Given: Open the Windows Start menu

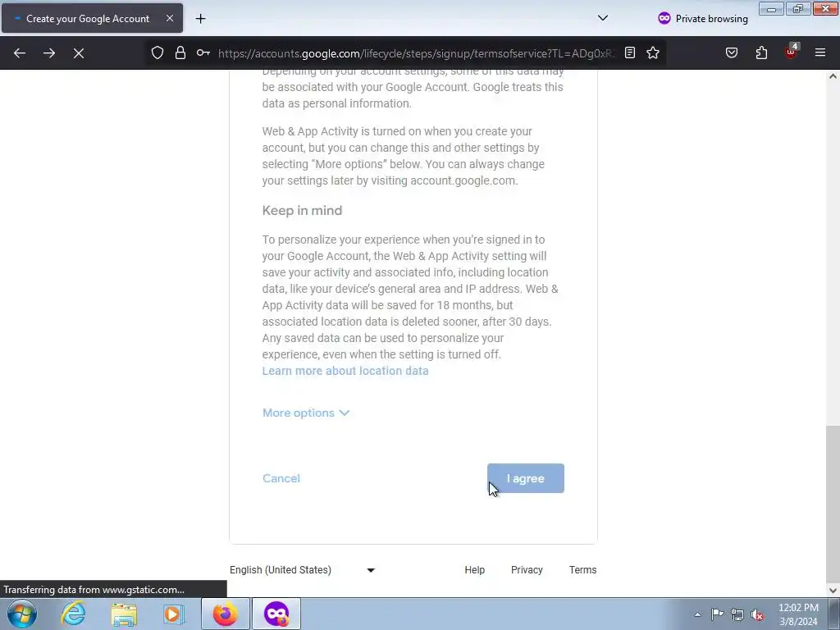Looking at the screenshot, I should (22, 614).
